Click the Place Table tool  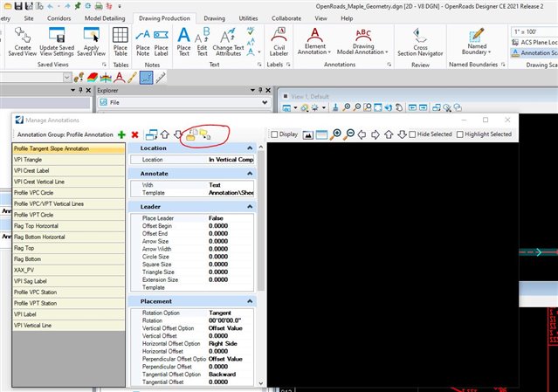pyautogui.click(x=119, y=42)
